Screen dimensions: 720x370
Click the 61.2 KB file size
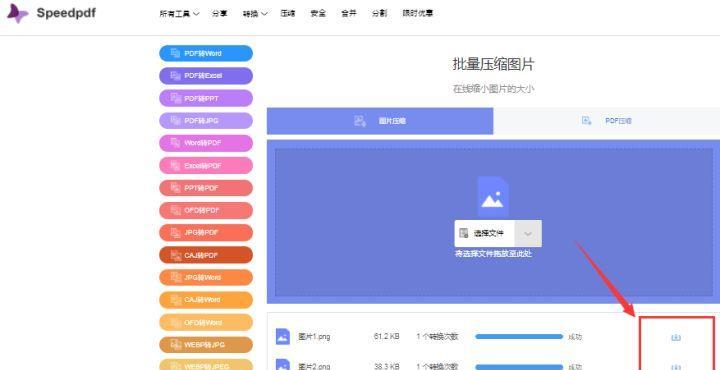(x=386, y=336)
